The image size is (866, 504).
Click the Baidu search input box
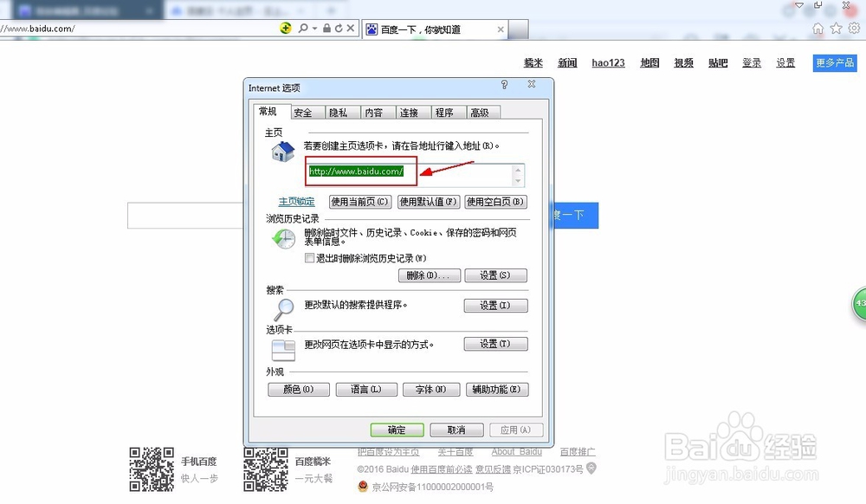pyautogui.click(x=185, y=216)
